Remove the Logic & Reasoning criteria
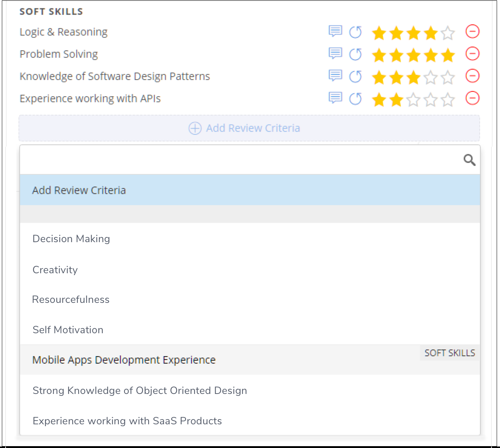The image size is (500, 448). [472, 32]
